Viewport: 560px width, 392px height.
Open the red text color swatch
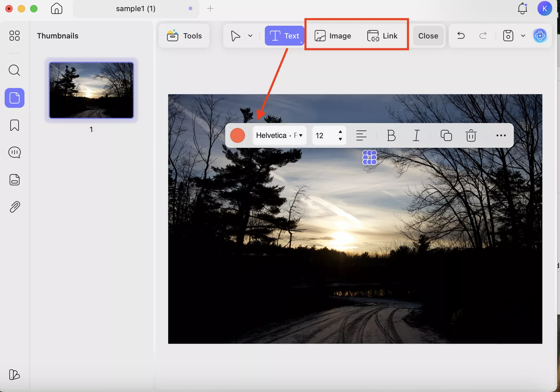click(238, 135)
